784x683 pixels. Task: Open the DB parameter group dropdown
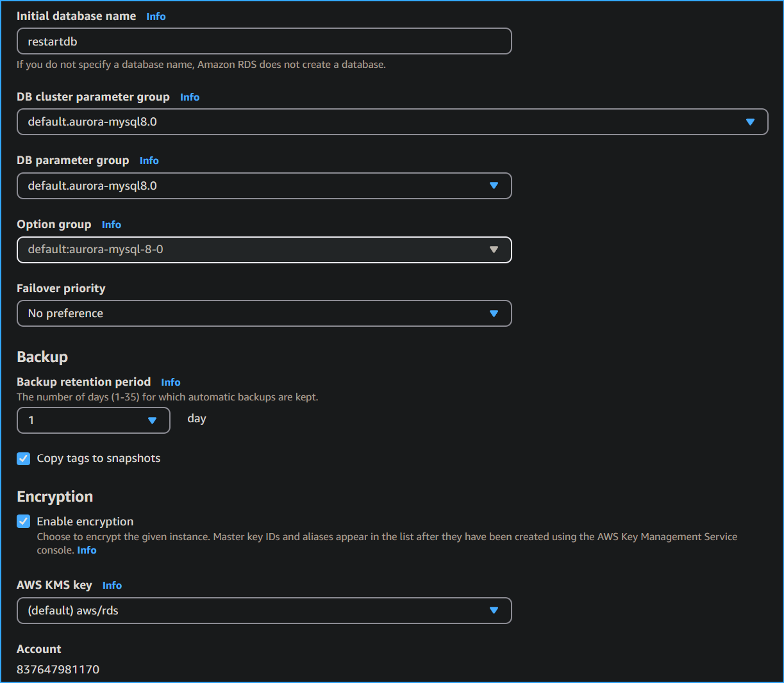click(x=264, y=185)
